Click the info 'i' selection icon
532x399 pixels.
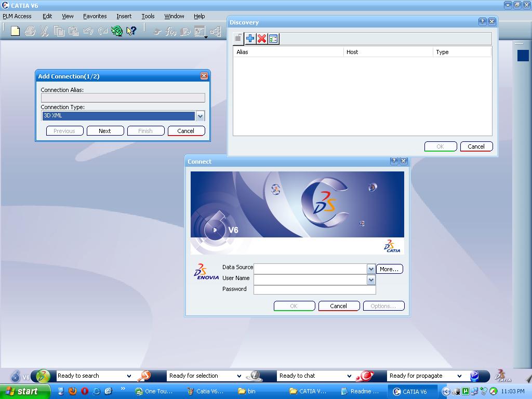pos(255,376)
